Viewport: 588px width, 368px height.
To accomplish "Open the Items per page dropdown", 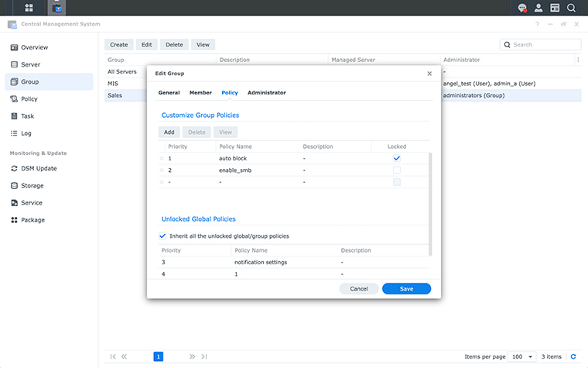I will click(x=521, y=356).
